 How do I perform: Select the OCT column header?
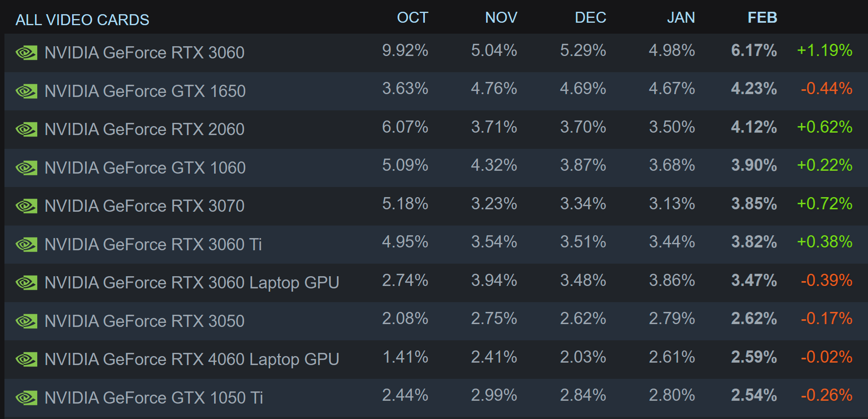412,18
